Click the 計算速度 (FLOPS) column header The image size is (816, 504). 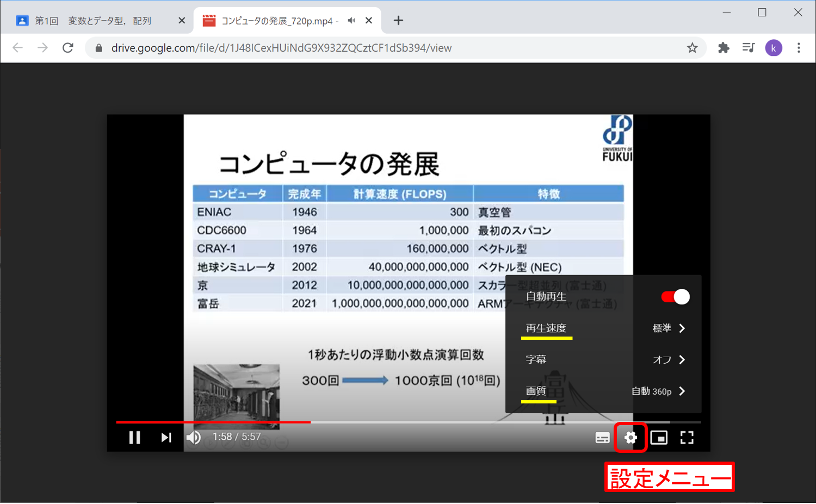click(x=400, y=194)
